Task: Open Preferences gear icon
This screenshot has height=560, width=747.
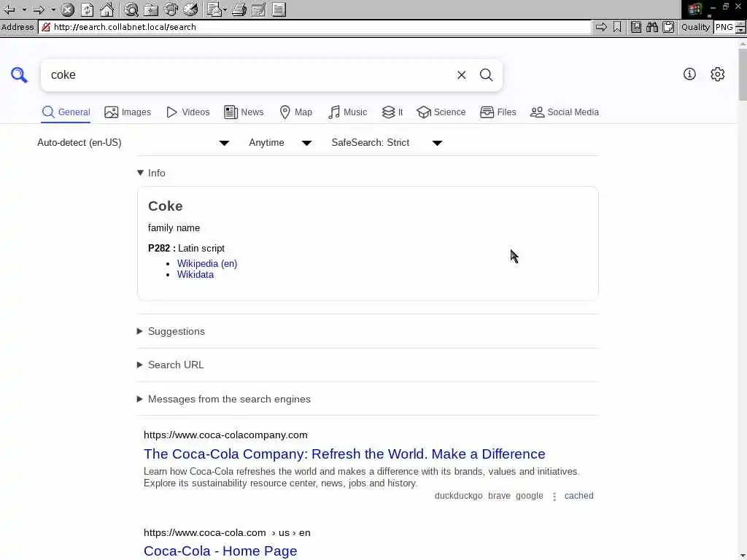Action: 718,74
